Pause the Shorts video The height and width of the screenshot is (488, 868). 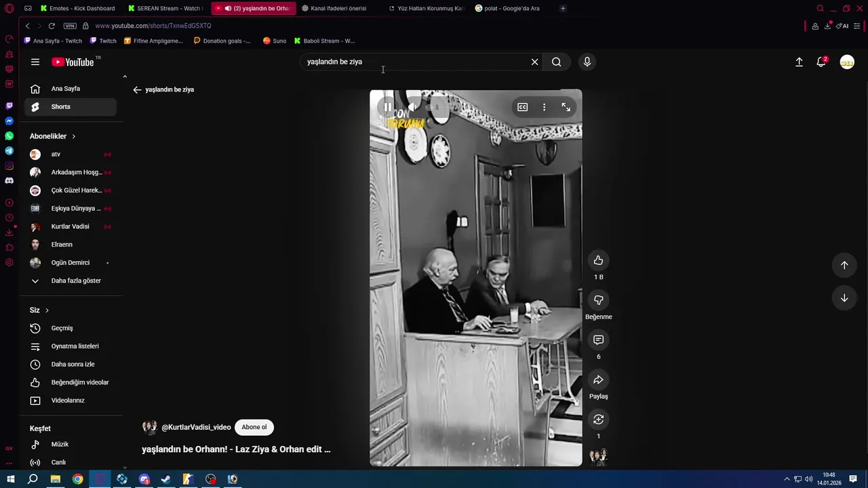click(387, 107)
